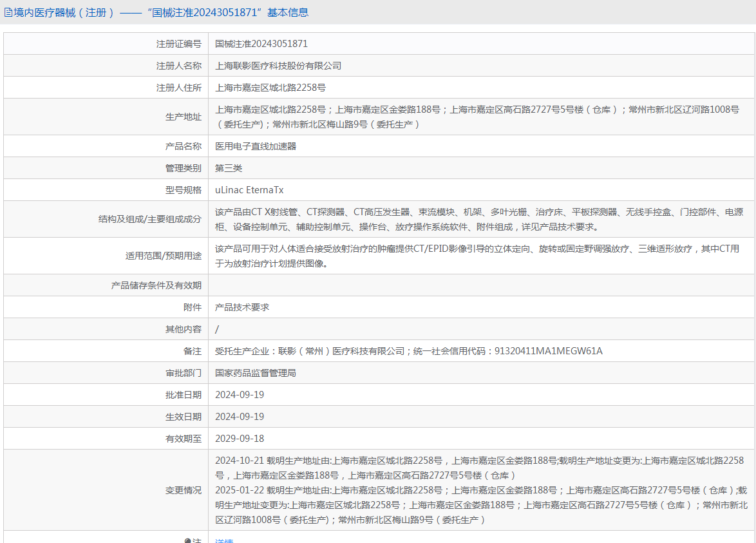Click the 管理类别 label
The height and width of the screenshot is (543, 756).
(x=184, y=168)
